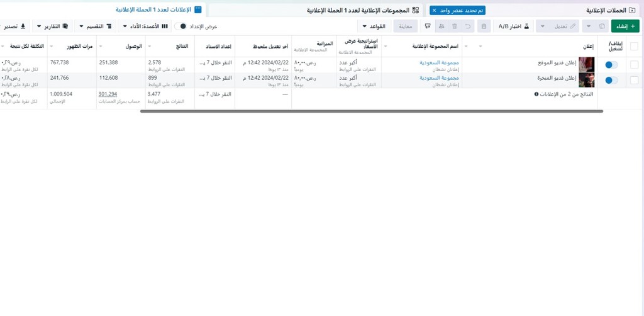644x316 pixels.
Task: Click the download icon on تصدير
Action: pyautogui.click(x=23, y=26)
